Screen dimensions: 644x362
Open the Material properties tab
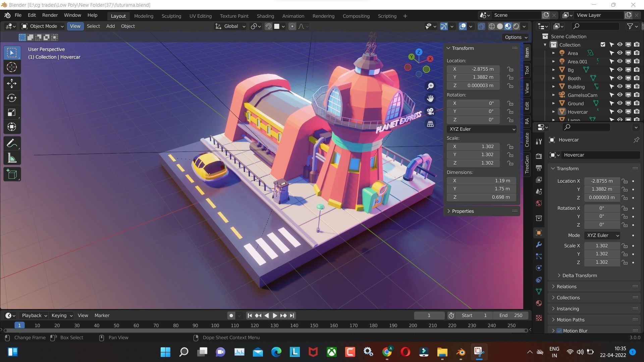(539, 303)
